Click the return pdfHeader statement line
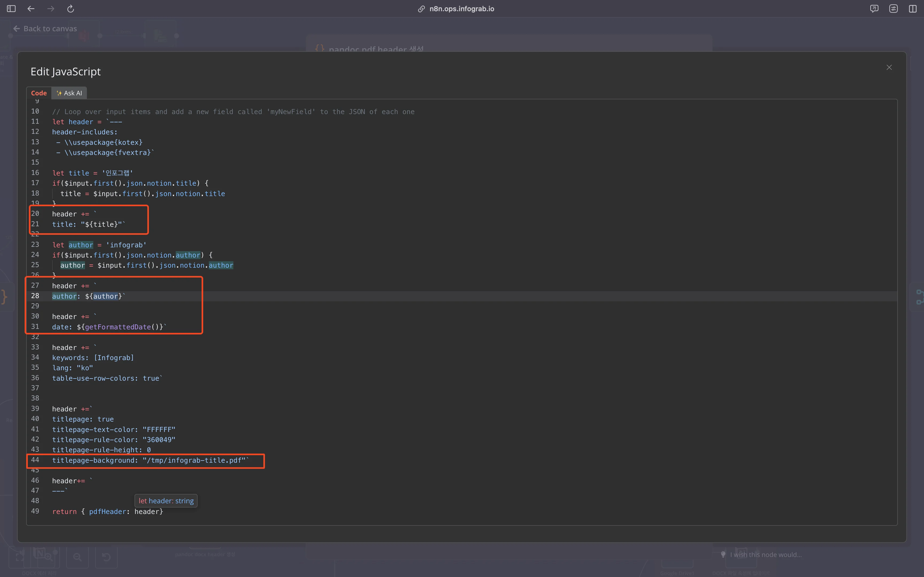Viewport: 924px width, 577px height. [107, 511]
